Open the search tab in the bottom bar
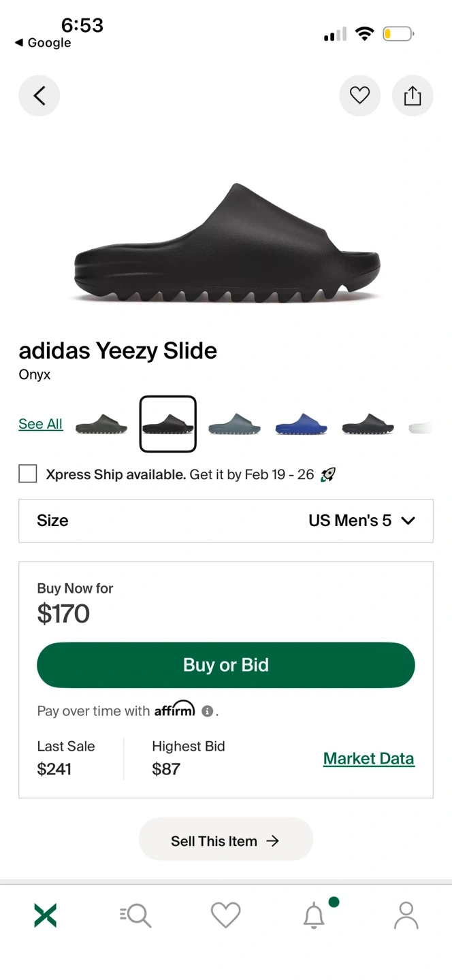The image size is (452, 980). (x=135, y=915)
